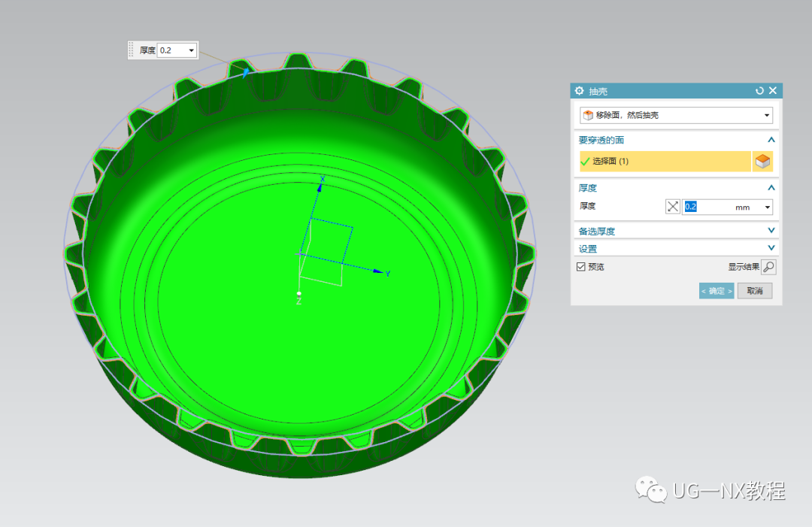
Task: Collapse the 要穿透的面 section
Action: click(x=771, y=140)
